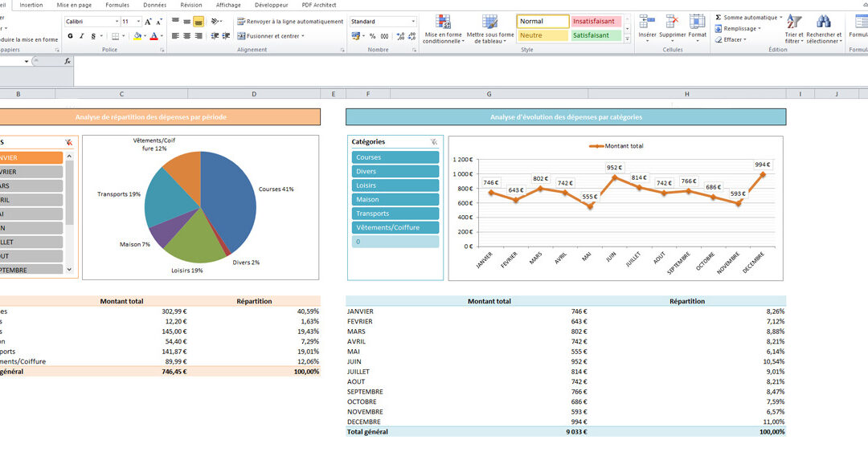Center cell text horizontally
This screenshot has height=452, width=868.
(186, 36)
